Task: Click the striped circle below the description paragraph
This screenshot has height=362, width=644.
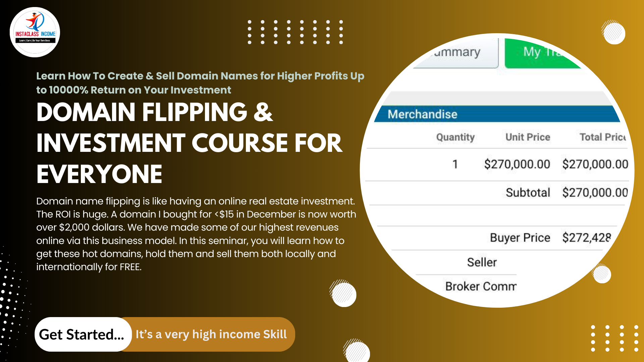Action: (x=344, y=294)
